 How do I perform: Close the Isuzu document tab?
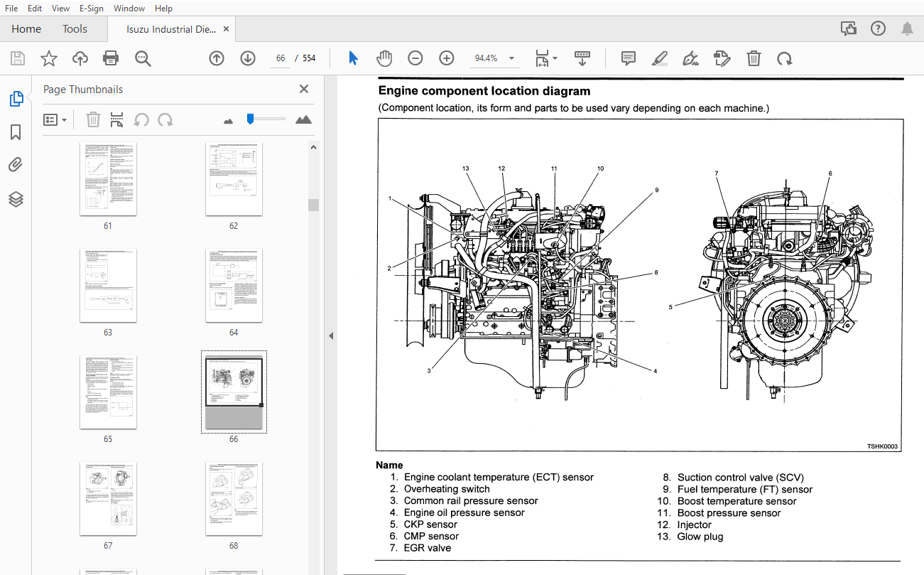[x=226, y=30]
